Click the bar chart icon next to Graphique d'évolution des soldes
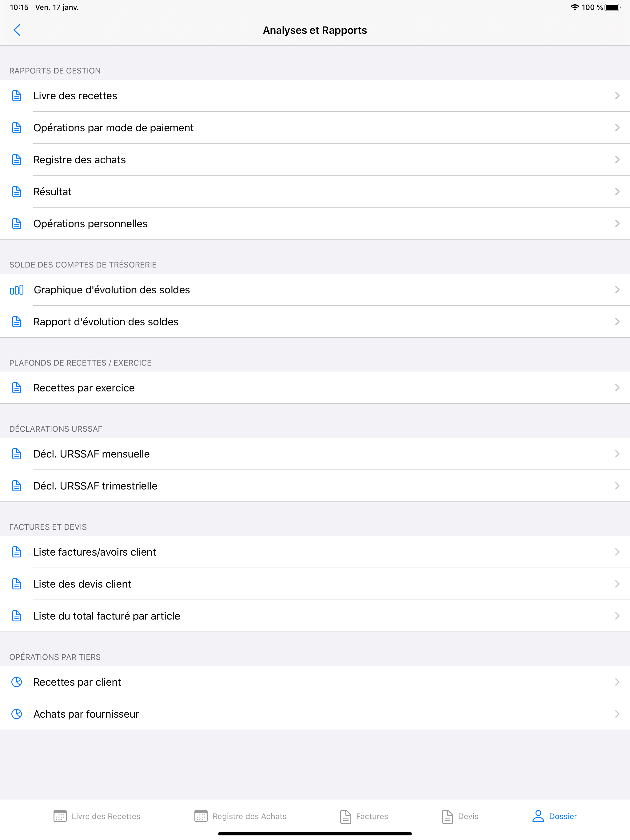Image resolution: width=630 pixels, height=840 pixels. [17, 289]
